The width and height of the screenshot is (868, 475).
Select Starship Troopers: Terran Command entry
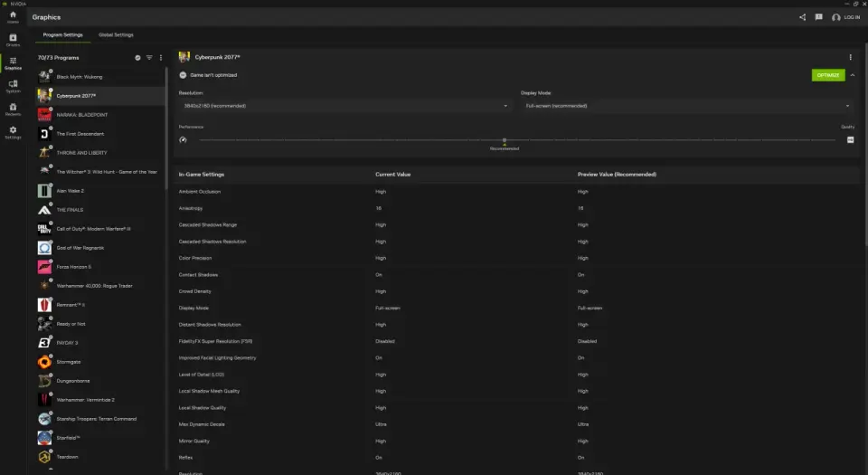tap(99, 419)
